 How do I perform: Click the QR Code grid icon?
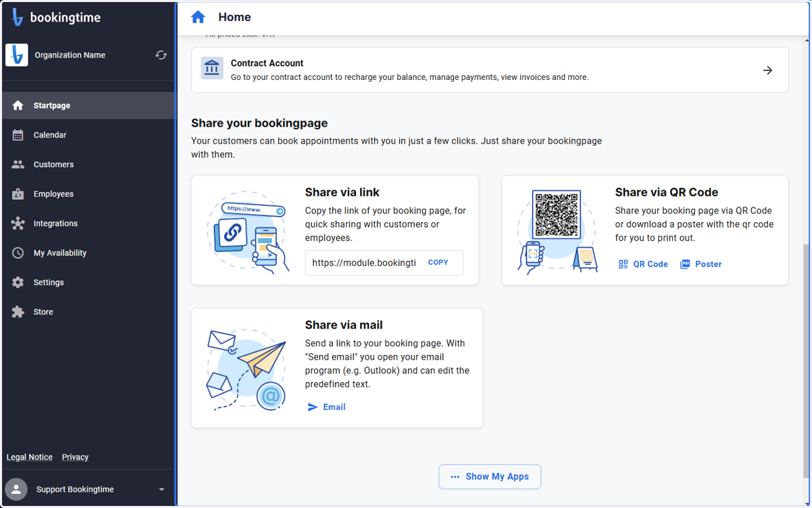point(623,264)
